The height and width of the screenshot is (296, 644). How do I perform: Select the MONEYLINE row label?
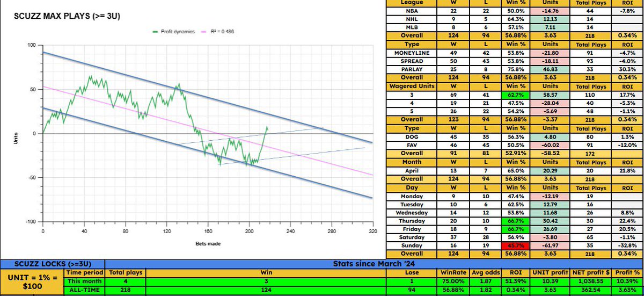pos(412,53)
